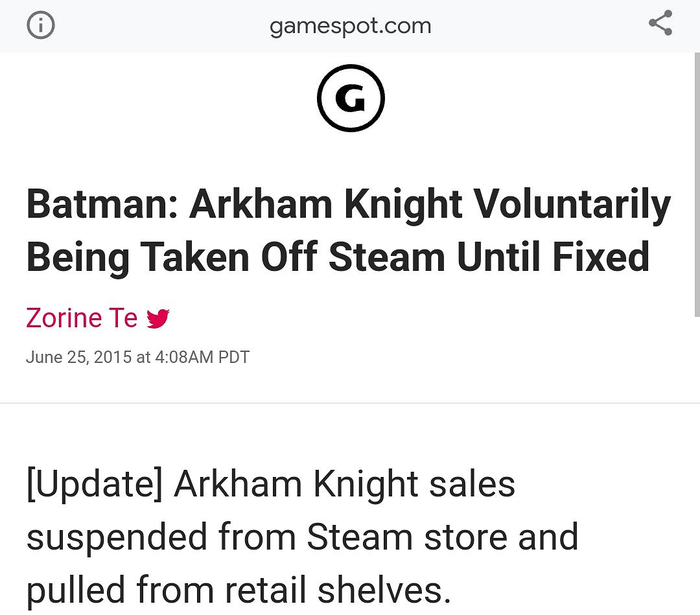Click "Being Taken Off" in the headline
The image size is (700, 615).
(x=170, y=257)
